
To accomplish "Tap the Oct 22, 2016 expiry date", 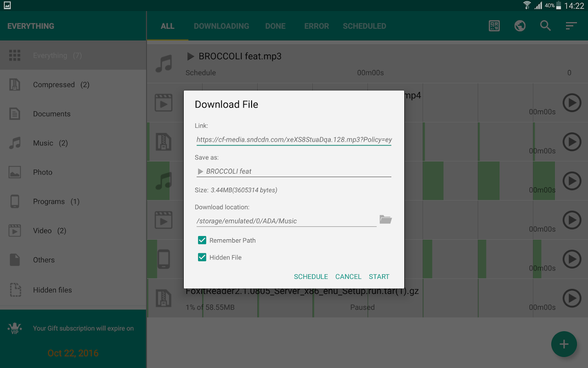I will point(73,353).
